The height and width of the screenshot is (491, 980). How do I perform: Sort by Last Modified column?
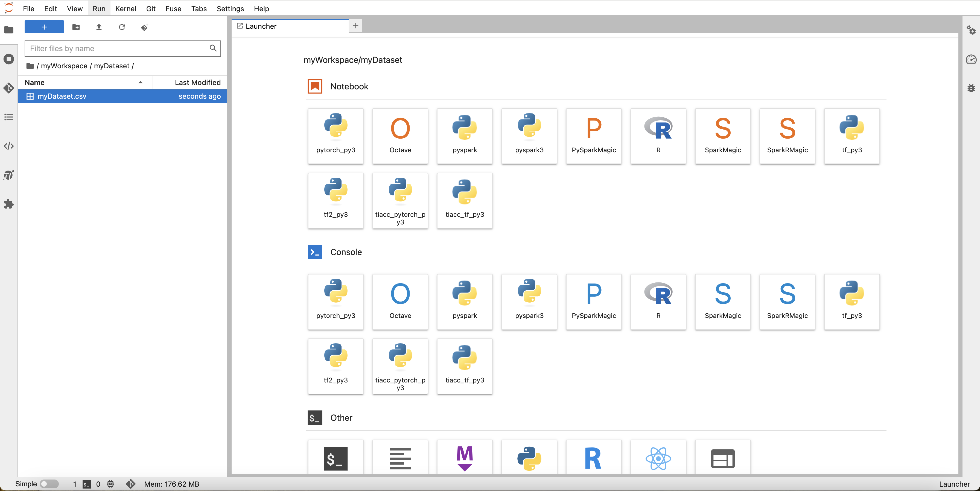[197, 83]
